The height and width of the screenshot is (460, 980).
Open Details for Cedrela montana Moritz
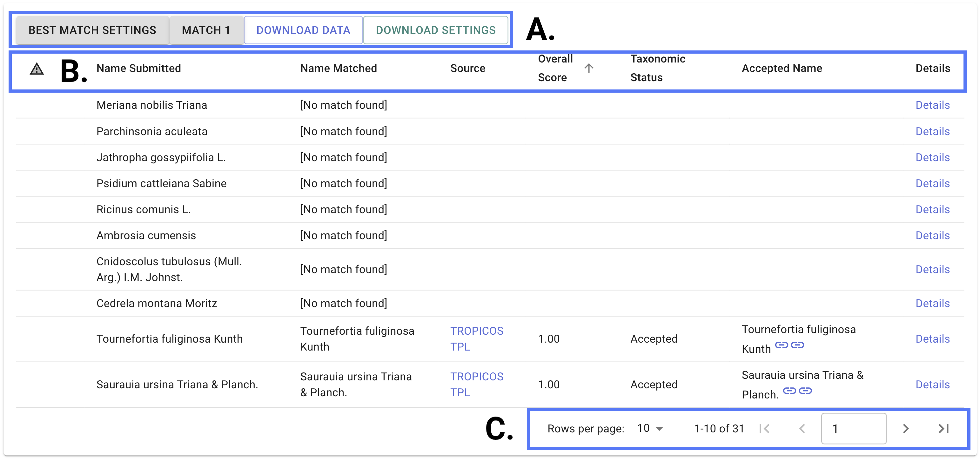tap(932, 303)
